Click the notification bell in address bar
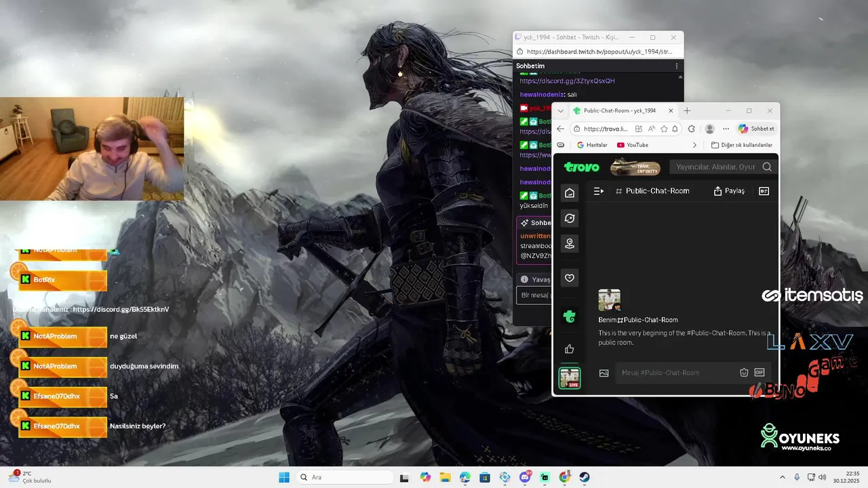This screenshot has width=868, height=488. click(x=675, y=129)
